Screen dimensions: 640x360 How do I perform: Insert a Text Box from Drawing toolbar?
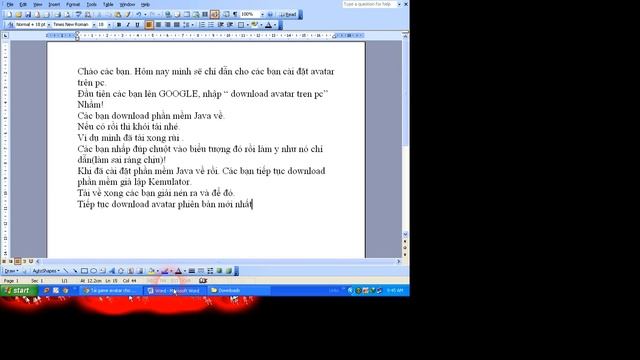point(102,271)
